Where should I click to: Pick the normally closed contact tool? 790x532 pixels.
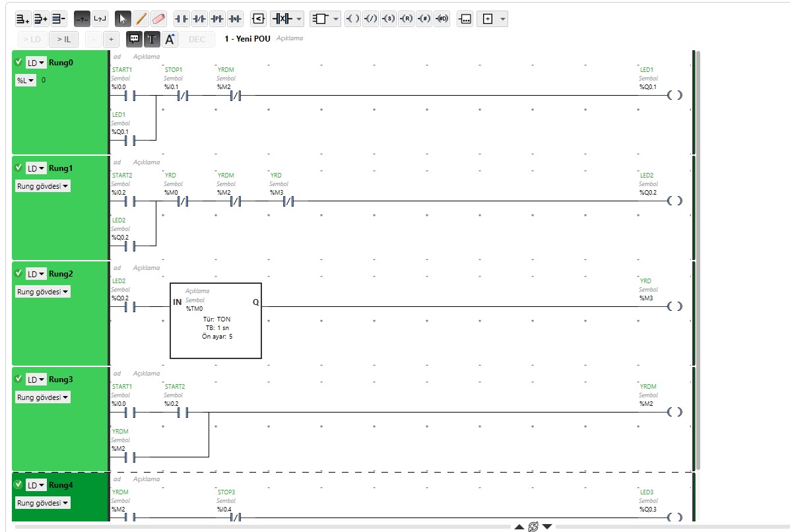click(x=199, y=19)
